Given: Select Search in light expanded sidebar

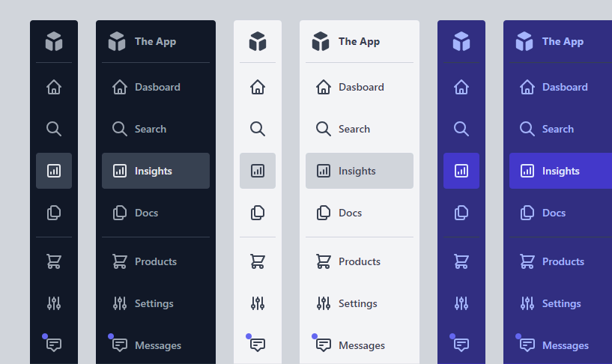Looking at the screenshot, I should [x=360, y=129].
